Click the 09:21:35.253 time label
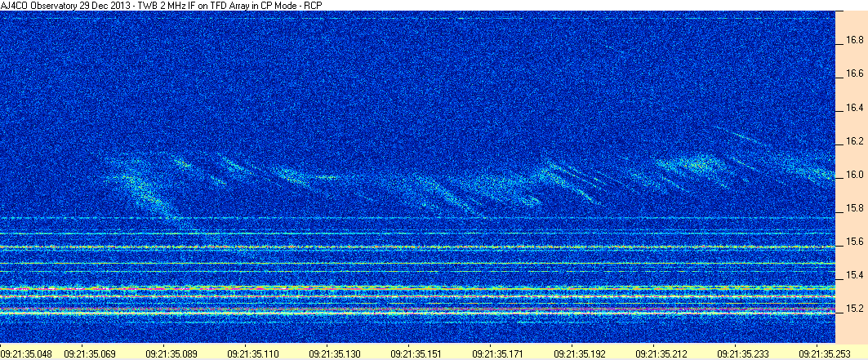 pos(825,353)
